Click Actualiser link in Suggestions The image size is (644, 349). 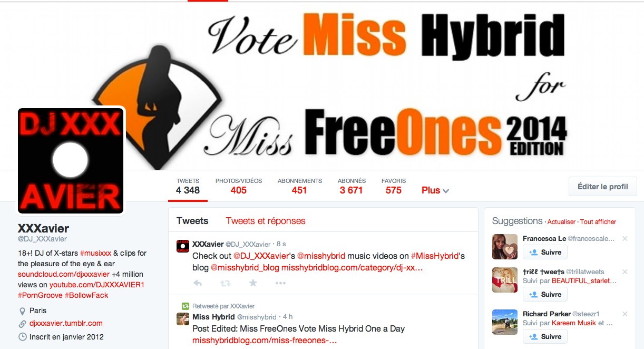click(561, 222)
